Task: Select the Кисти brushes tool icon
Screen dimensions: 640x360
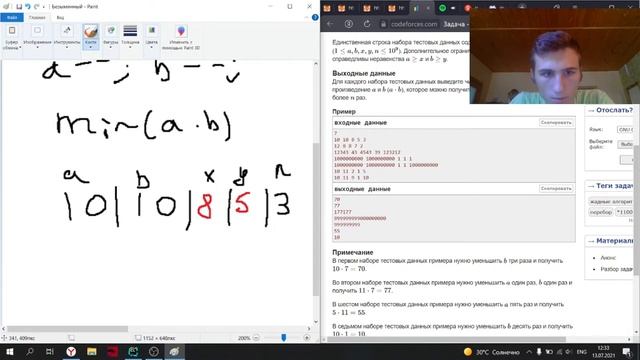Action: 90,31
